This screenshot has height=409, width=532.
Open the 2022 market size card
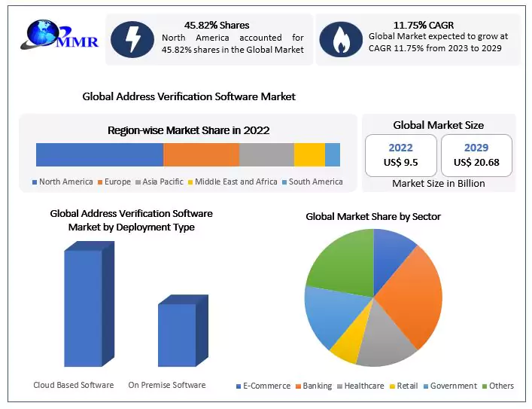point(400,155)
